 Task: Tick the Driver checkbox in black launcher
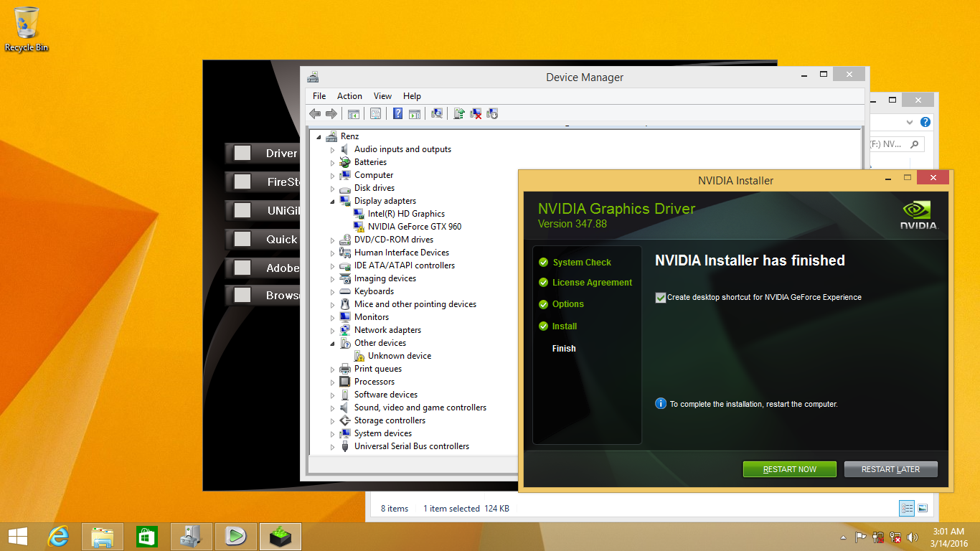pos(242,153)
